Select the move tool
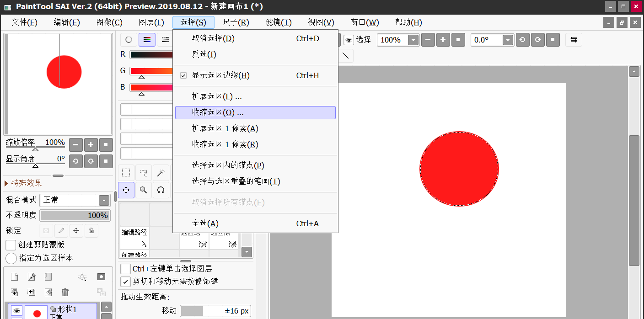 [x=126, y=190]
